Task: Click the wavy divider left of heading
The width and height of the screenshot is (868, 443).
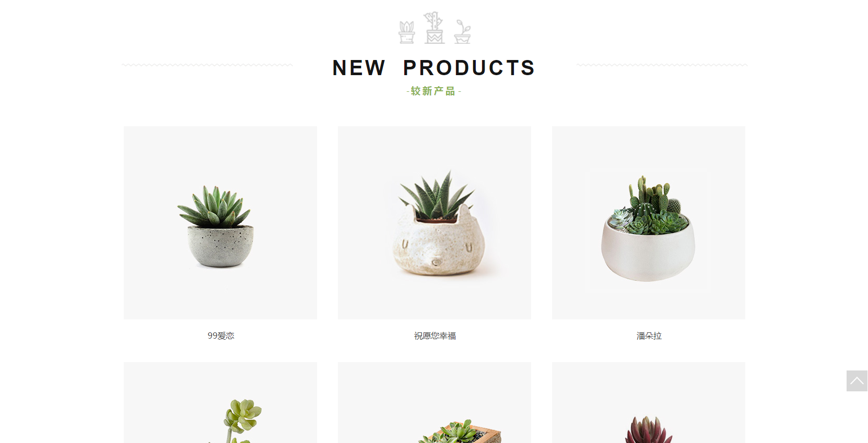Action: [x=207, y=65]
